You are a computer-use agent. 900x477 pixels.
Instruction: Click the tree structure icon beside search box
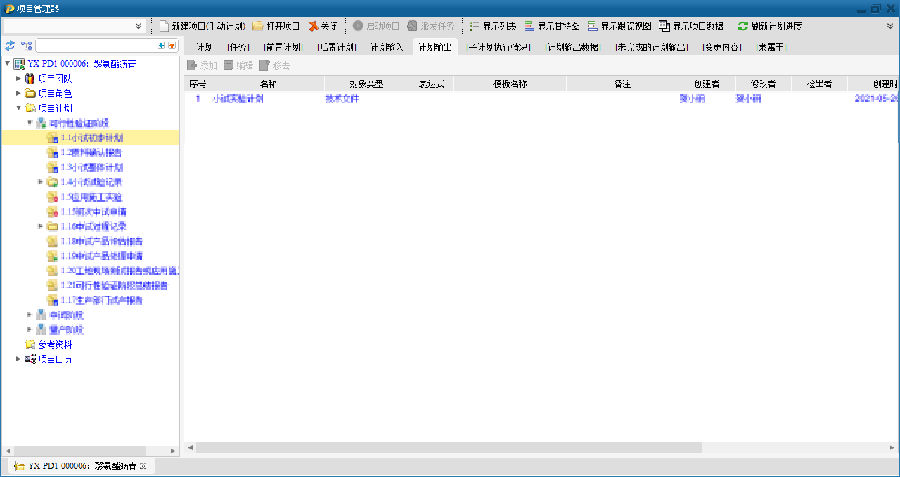tap(26, 45)
